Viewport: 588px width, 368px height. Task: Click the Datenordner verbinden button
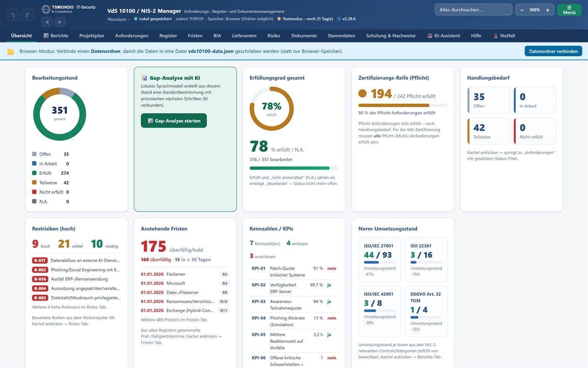pyautogui.click(x=553, y=51)
